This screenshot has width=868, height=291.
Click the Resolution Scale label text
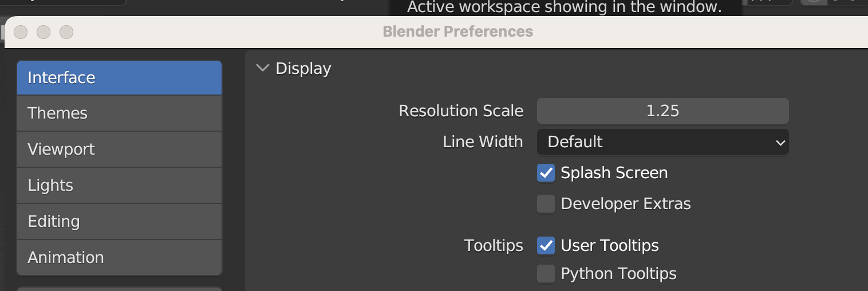(461, 111)
